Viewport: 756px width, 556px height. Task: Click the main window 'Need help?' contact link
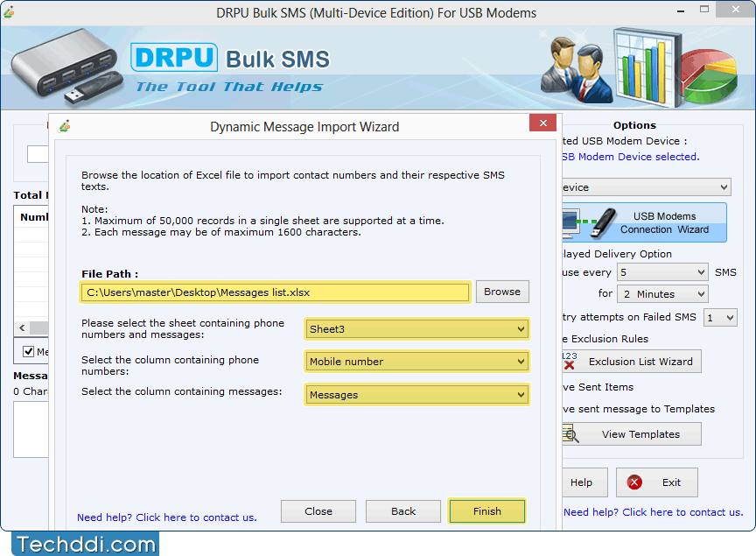(654, 512)
